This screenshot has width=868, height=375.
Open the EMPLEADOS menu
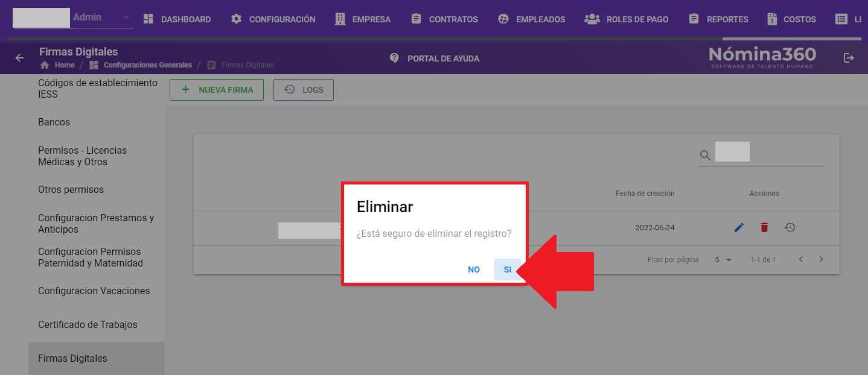[x=531, y=19]
